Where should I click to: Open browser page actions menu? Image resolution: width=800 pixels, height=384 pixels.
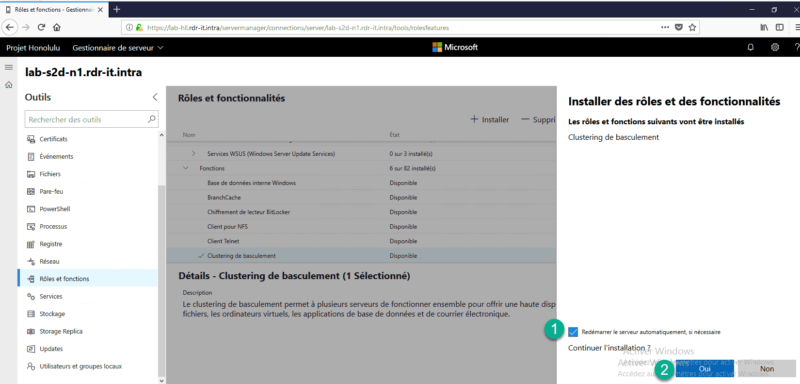coord(665,28)
